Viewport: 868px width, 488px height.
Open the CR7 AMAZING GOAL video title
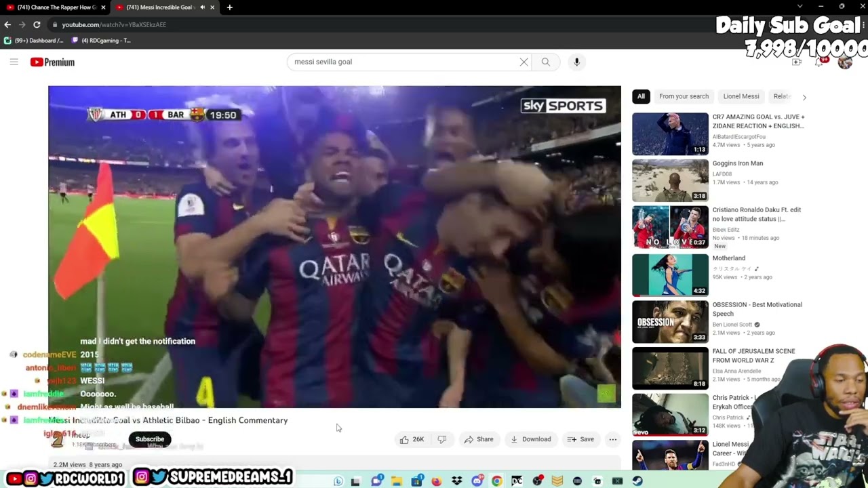pos(758,121)
